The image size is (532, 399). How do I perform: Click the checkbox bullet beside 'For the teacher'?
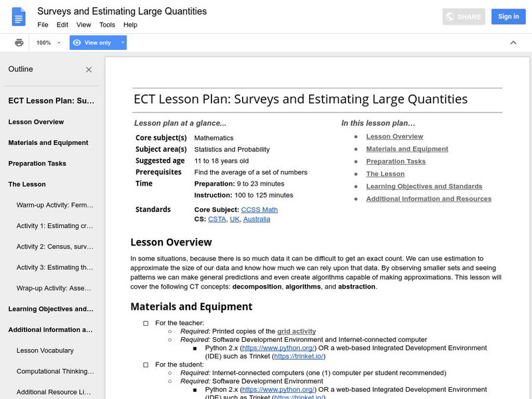click(146, 323)
